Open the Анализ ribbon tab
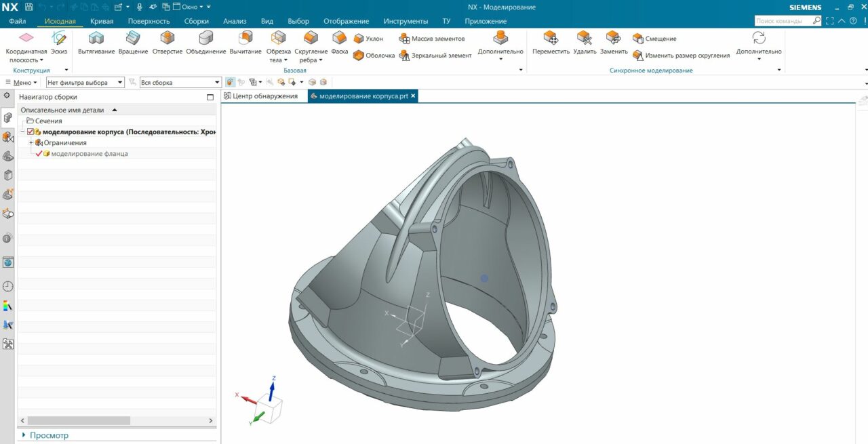Viewport: 868px width, 444px height. (235, 21)
